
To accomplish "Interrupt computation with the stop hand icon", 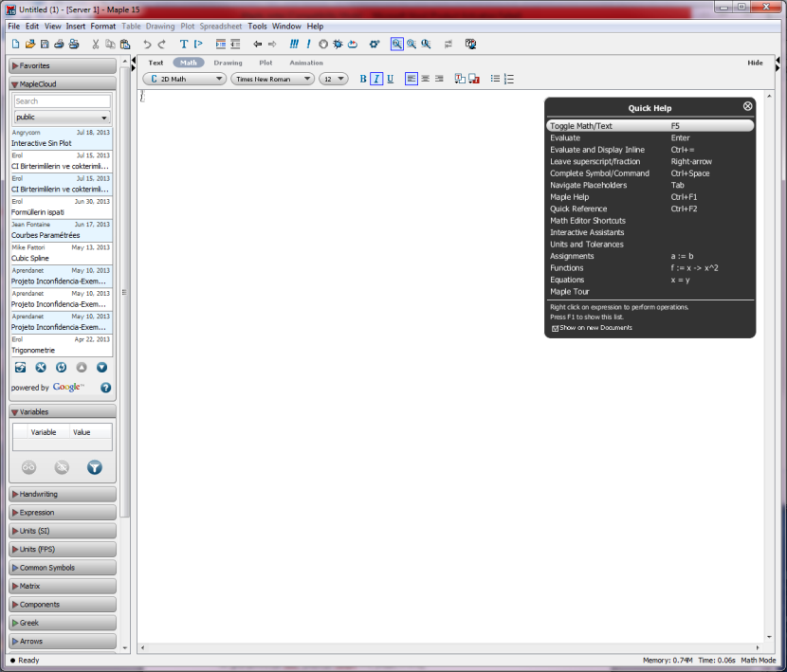I will pos(323,45).
